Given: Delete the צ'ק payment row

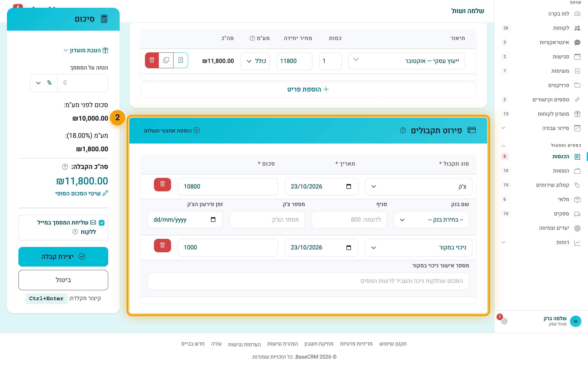Looking at the screenshot, I should tap(162, 184).
